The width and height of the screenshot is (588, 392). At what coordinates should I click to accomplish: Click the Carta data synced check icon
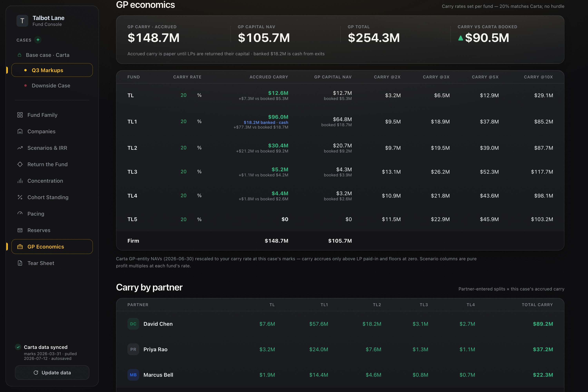coord(18,347)
